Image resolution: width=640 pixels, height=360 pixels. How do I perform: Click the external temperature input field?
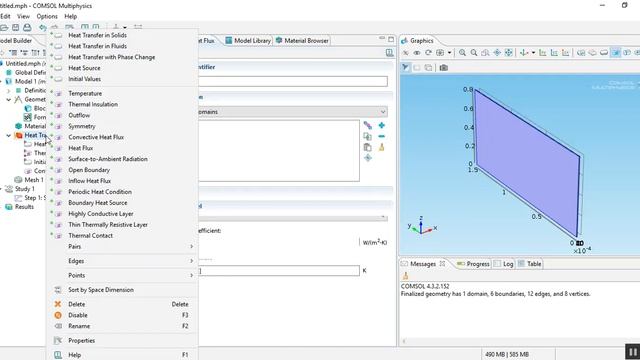coord(279,271)
